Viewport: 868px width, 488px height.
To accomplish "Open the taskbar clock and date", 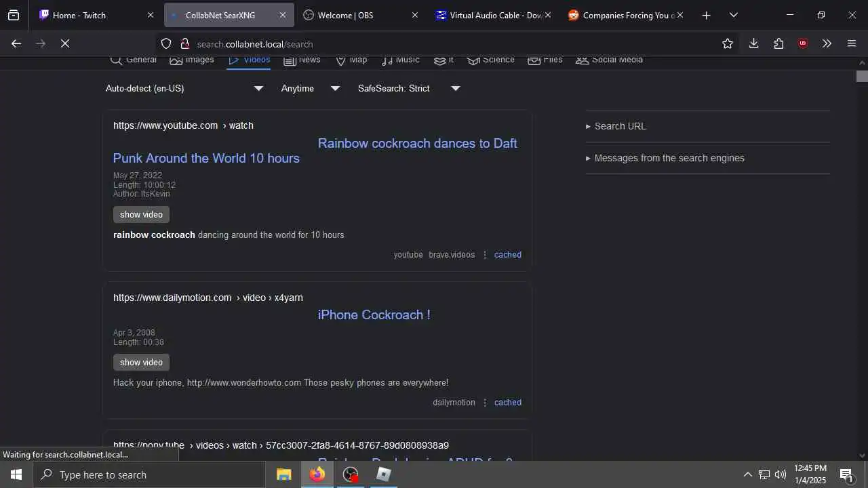I will click(810, 474).
